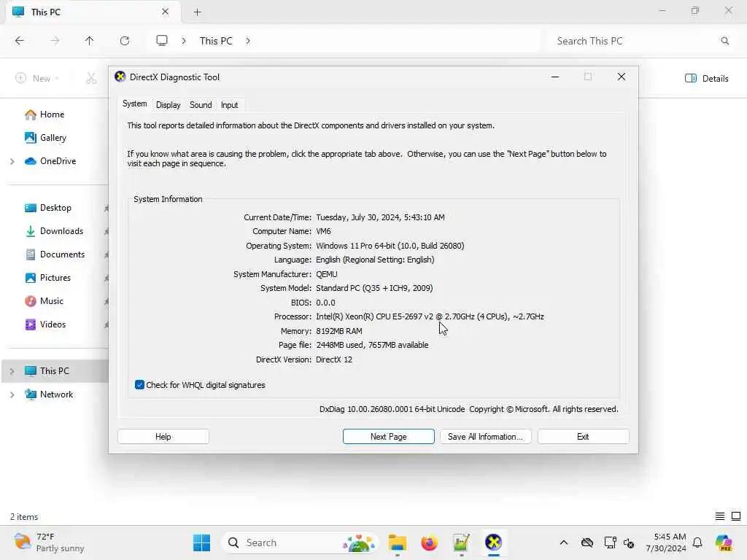Expand the OneDrive tree node
The width and height of the screenshot is (747, 560).
12,161
